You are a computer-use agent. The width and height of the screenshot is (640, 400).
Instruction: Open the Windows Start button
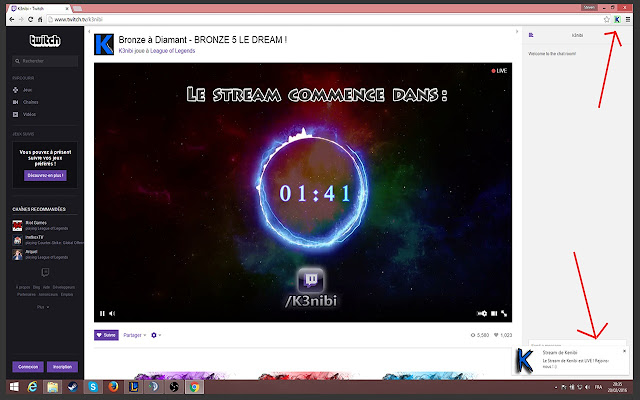coord(14,387)
